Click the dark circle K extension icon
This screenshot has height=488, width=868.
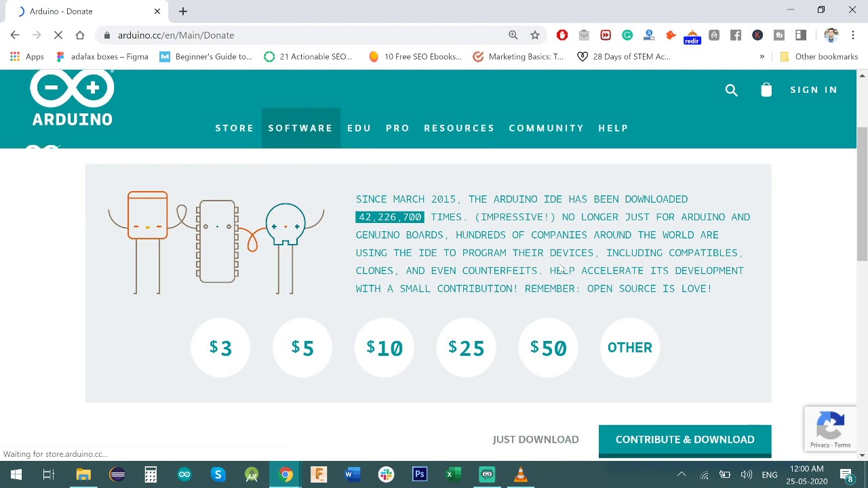click(757, 35)
